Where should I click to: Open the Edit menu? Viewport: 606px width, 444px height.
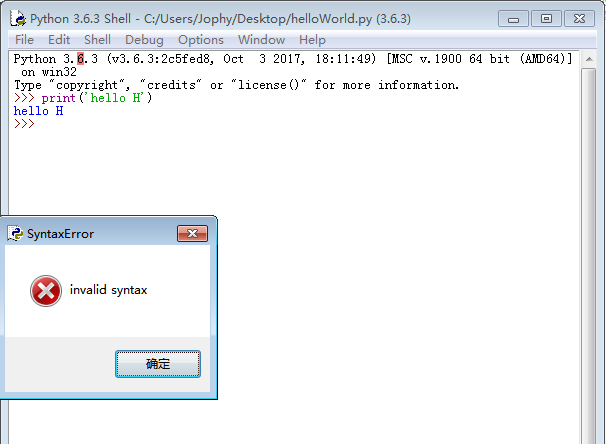(x=59, y=40)
